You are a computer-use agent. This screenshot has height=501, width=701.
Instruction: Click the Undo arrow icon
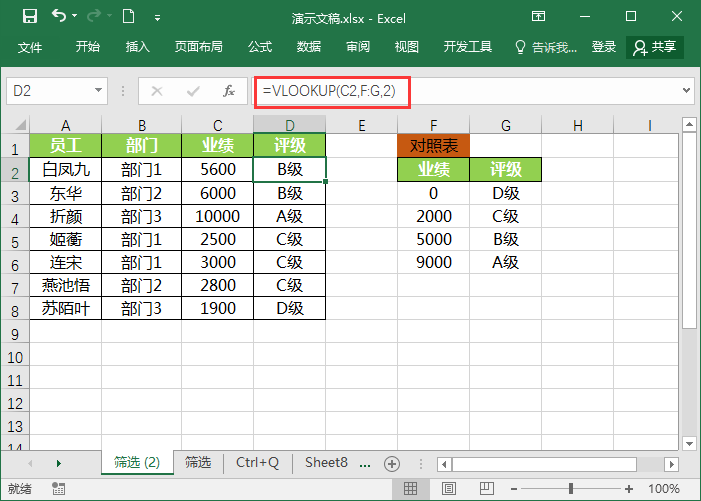pos(59,16)
